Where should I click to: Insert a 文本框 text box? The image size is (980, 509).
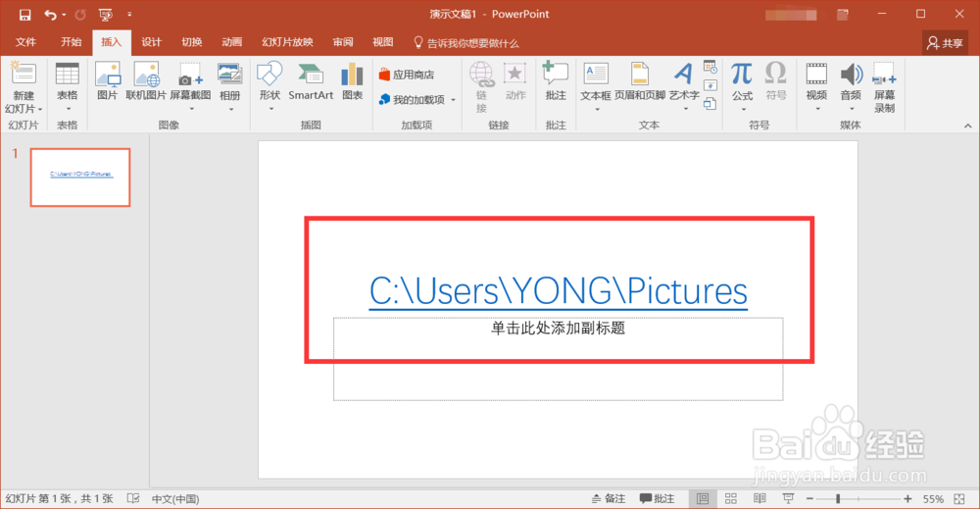click(596, 87)
